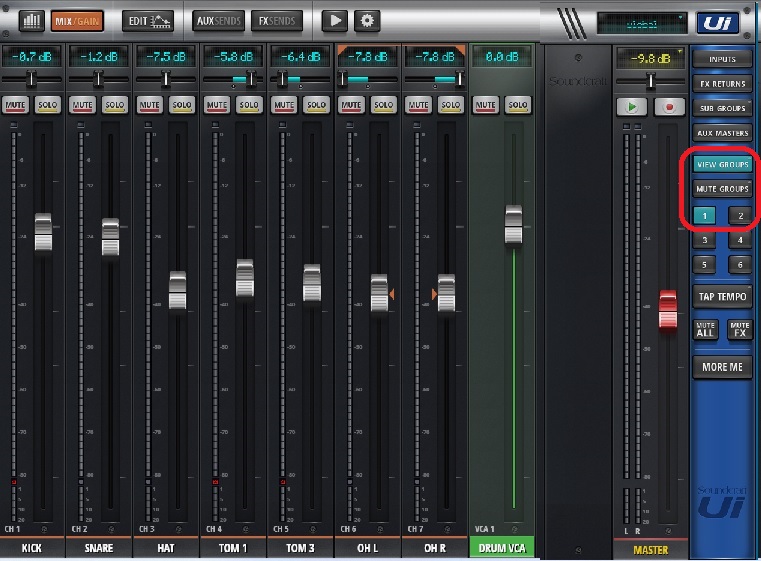
Task: Click the top toolbar play button
Action: [335, 21]
